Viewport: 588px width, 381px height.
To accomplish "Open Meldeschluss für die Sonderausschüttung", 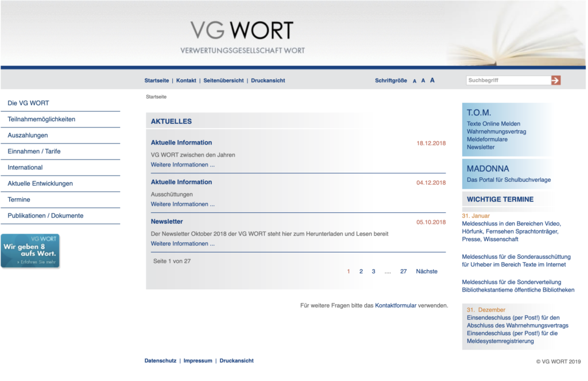I will (x=516, y=261).
